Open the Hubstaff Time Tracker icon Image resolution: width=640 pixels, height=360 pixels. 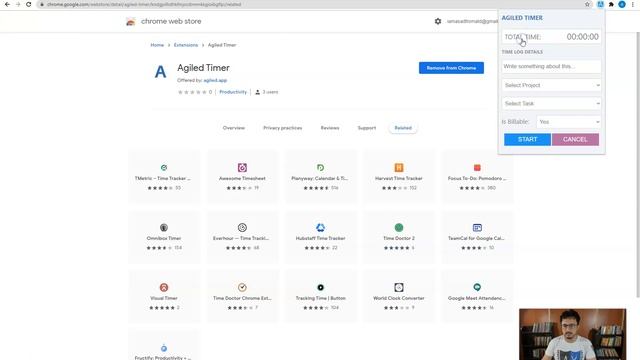click(x=320, y=227)
